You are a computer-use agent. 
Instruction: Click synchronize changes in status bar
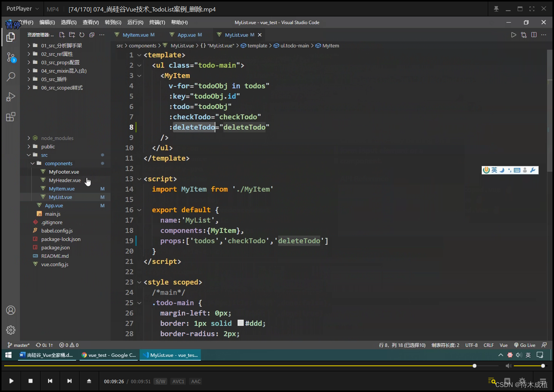44,345
